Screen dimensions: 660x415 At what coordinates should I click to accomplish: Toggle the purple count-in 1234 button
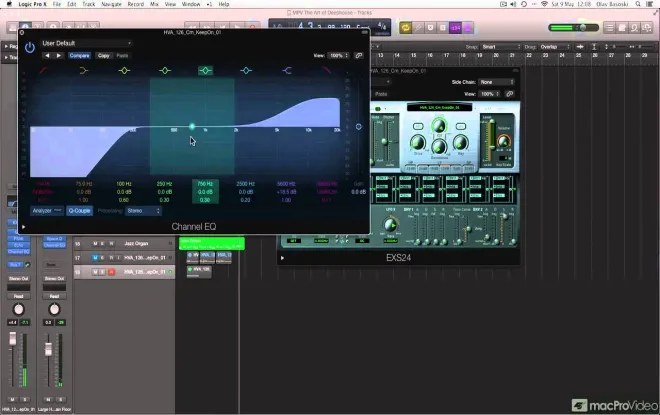coord(455,28)
